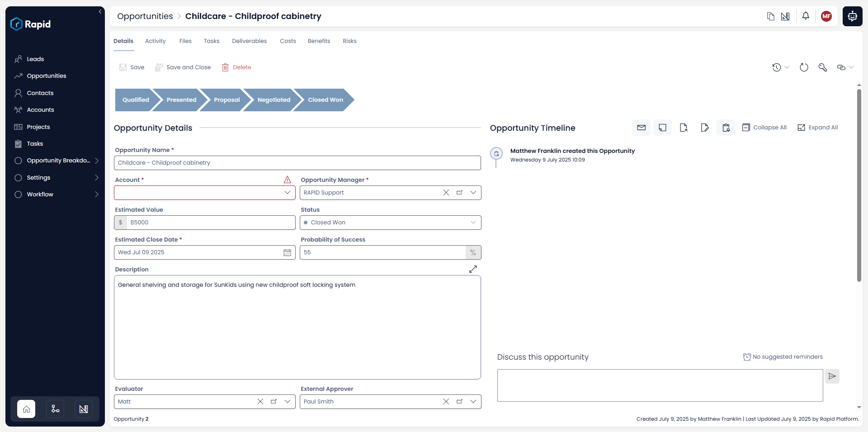Open Projects in the sidebar
868x432 pixels.
(x=38, y=127)
